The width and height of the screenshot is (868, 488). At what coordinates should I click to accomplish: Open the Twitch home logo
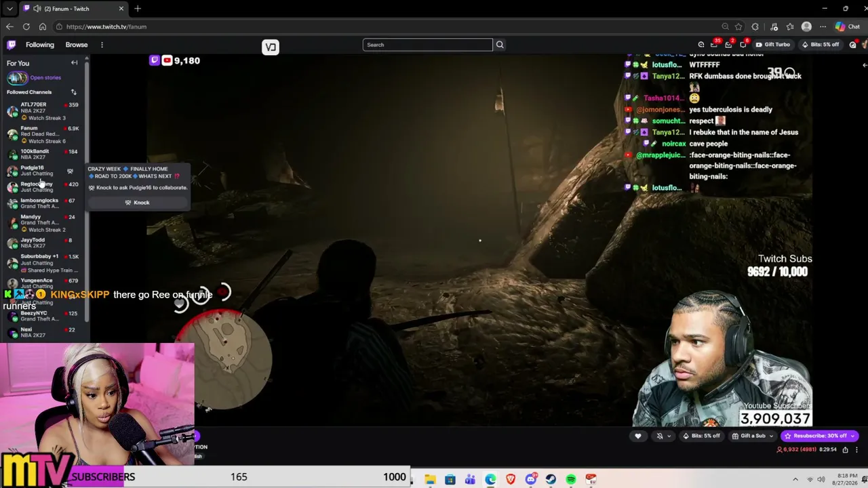click(x=12, y=45)
